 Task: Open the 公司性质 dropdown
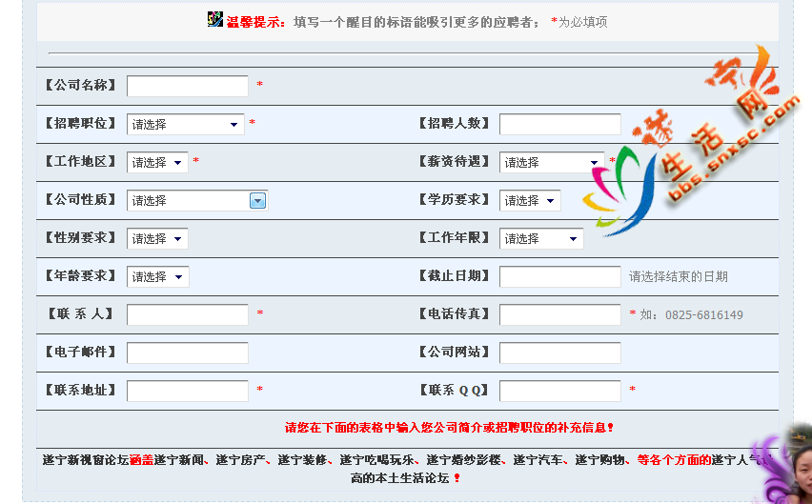pyautogui.click(x=197, y=200)
